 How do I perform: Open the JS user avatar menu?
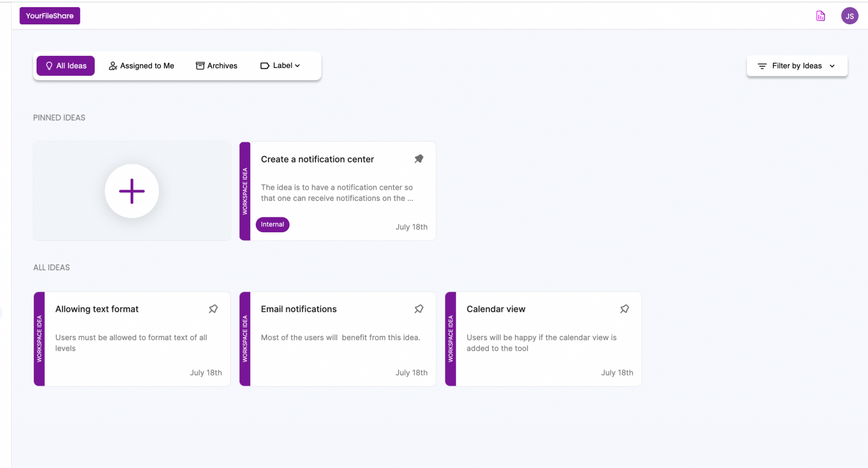[849, 16]
